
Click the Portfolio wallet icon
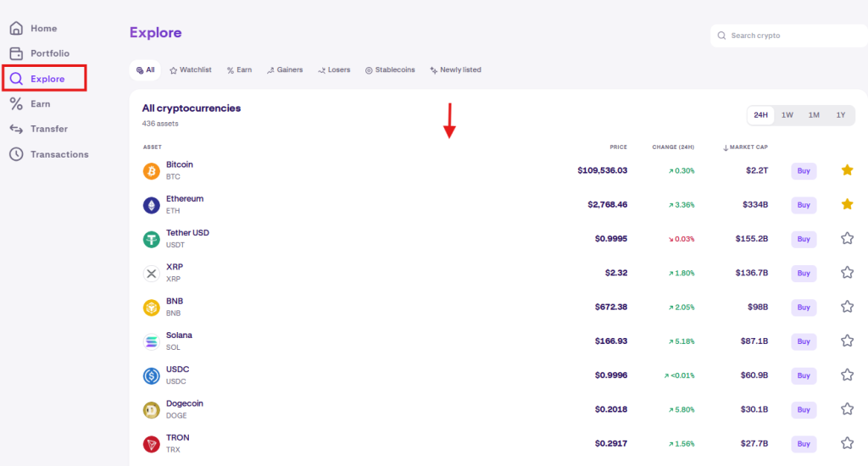[16, 53]
